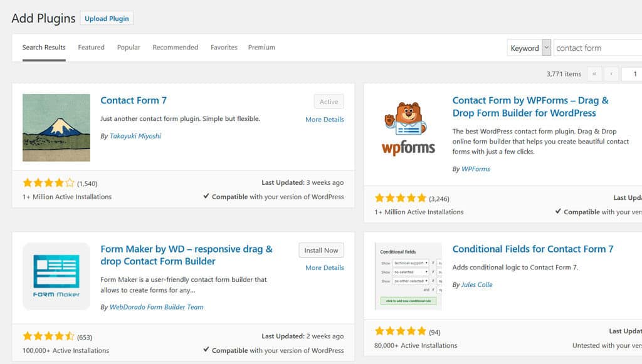Open the Conditional Fields plugin screenshot thumbnail

tap(408, 276)
